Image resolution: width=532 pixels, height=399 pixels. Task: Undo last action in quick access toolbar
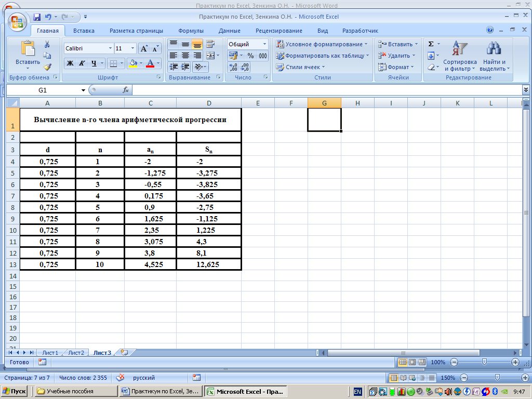(x=48, y=17)
